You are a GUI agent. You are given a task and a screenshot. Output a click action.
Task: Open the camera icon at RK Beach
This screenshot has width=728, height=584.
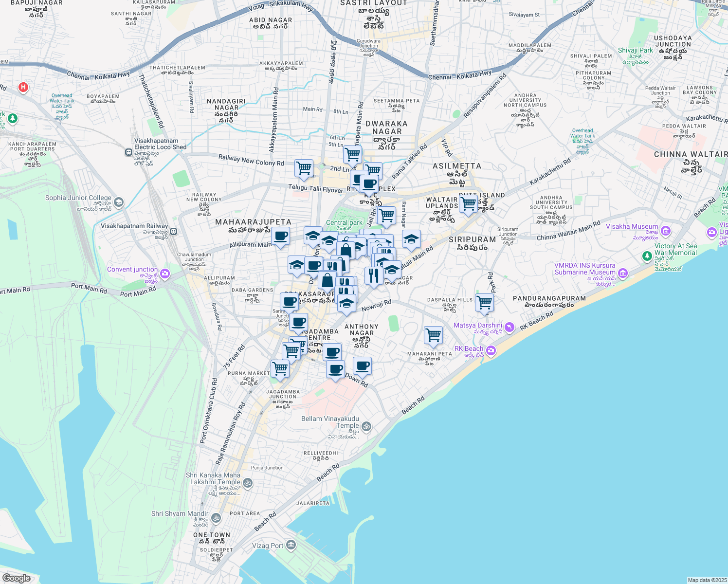[491, 350]
